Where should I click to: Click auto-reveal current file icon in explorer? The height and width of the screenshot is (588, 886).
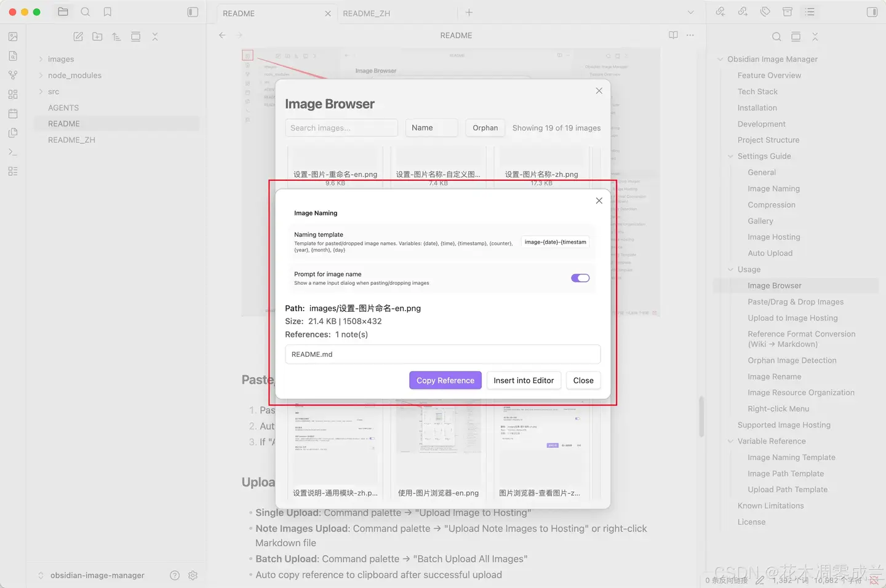(x=136, y=37)
